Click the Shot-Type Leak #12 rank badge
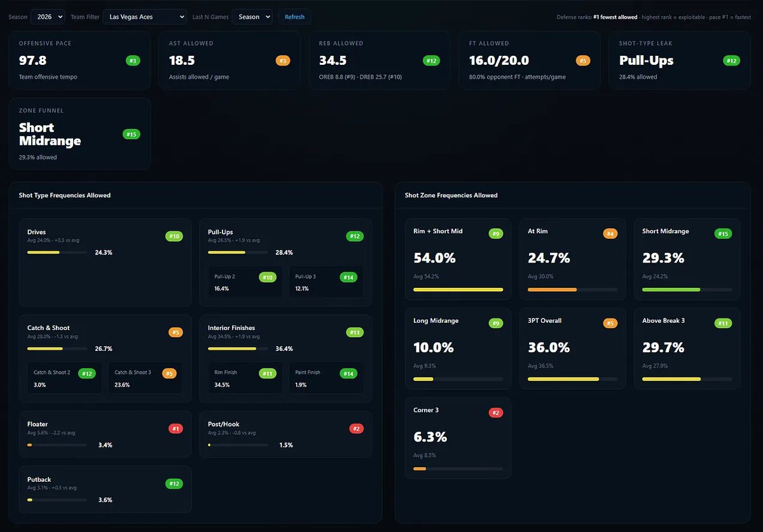Viewport: 763px width, 532px height. [731, 61]
